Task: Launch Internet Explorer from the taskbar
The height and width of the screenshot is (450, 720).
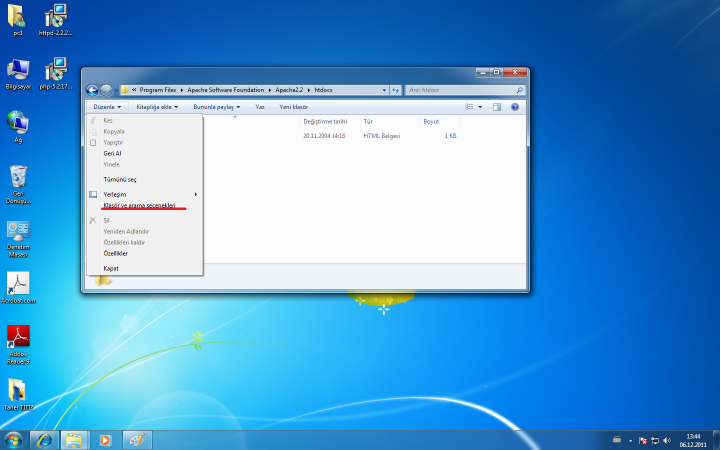Action: tap(43, 439)
